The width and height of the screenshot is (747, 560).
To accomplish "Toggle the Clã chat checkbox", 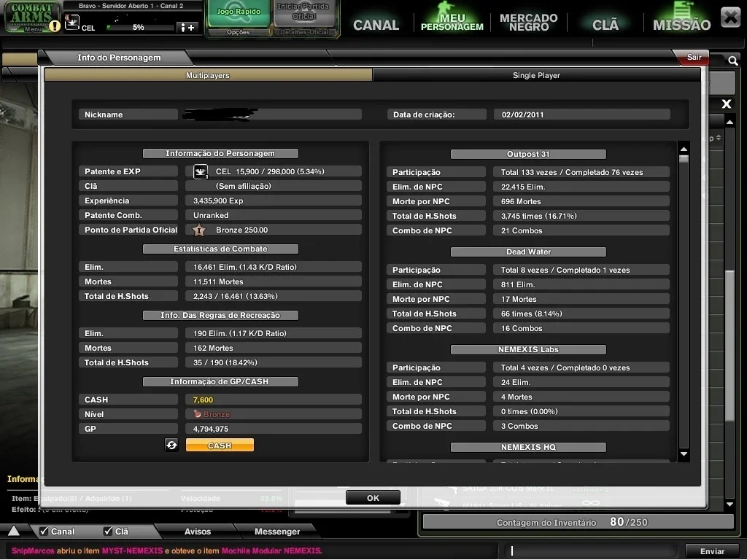I will click(108, 531).
